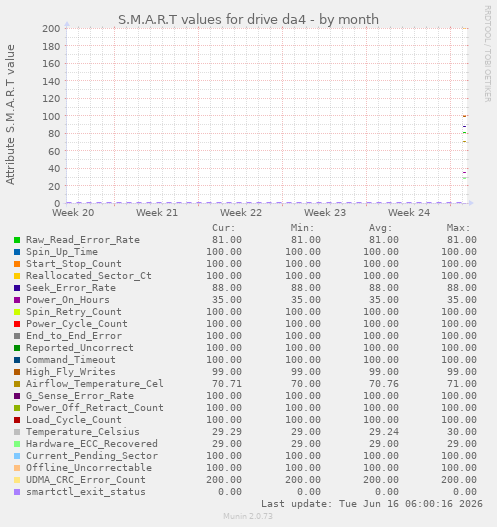Image resolution: width=497 pixels, height=527 pixels.
Task: Select the Power_Cycle_Count legend label
Action: 77,324
